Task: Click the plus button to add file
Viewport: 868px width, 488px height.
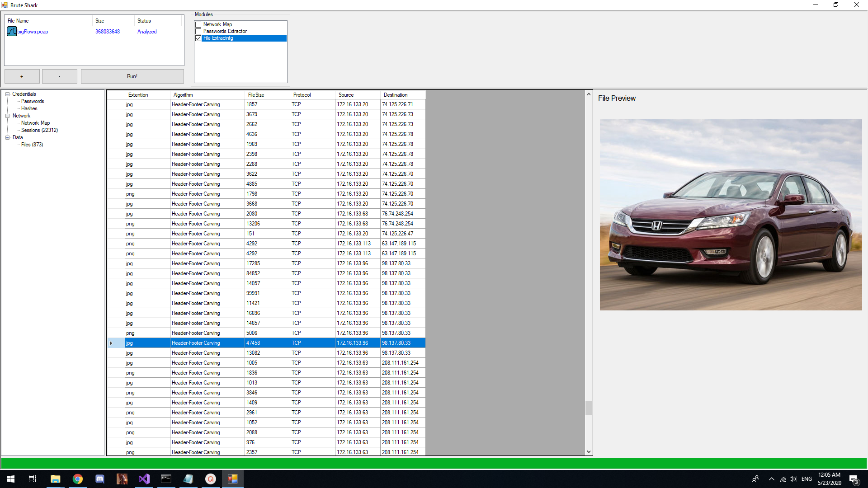Action: (22, 76)
